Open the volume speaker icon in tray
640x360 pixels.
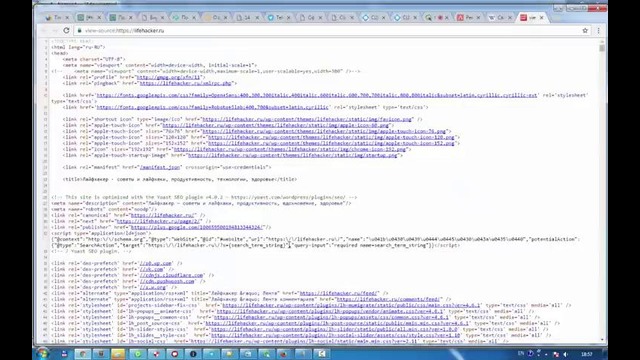(565, 354)
